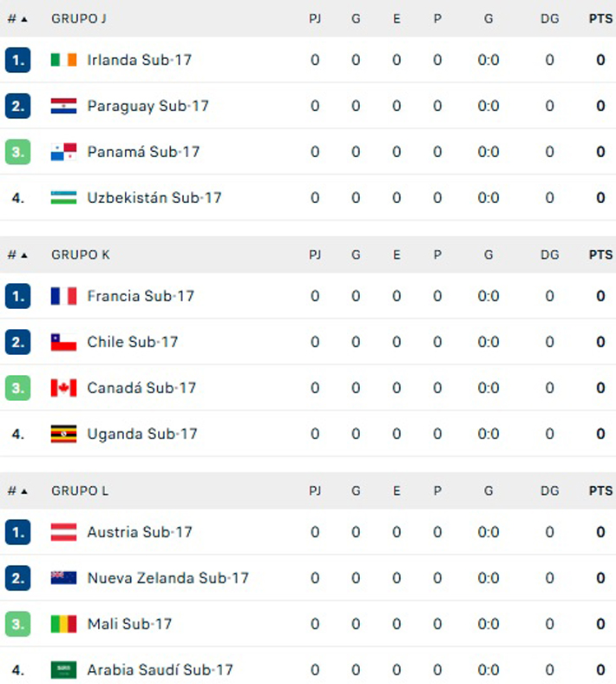Click the Chile flag icon
Screen dimensions: 616x684
point(63,342)
